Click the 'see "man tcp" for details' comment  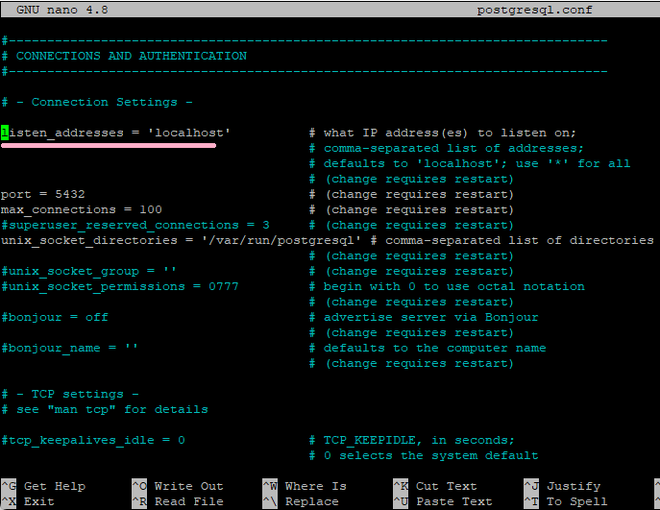(x=112, y=409)
